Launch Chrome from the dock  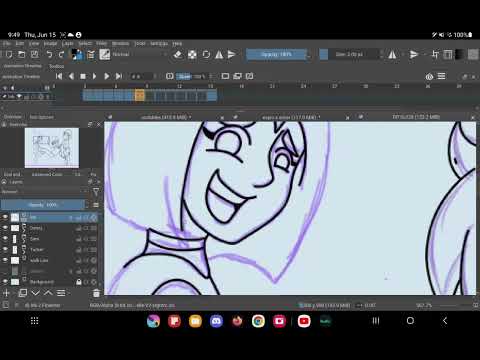point(258,321)
